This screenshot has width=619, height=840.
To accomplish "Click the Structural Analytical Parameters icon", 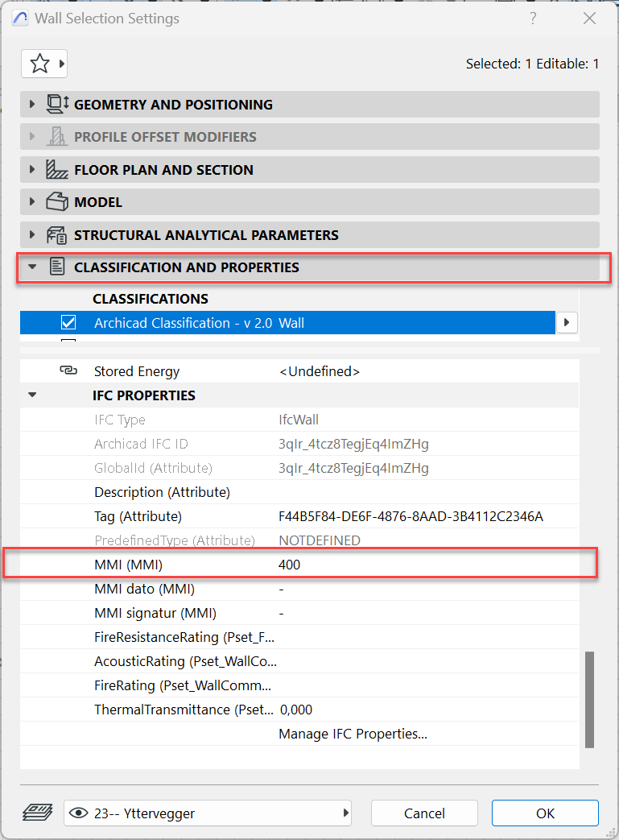I will (57, 235).
